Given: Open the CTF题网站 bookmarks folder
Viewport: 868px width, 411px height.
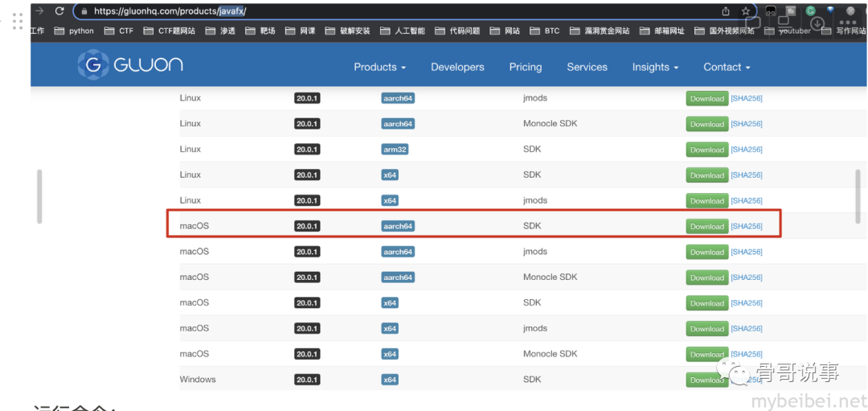Looking at the screenshot, I should coord(169,31).
